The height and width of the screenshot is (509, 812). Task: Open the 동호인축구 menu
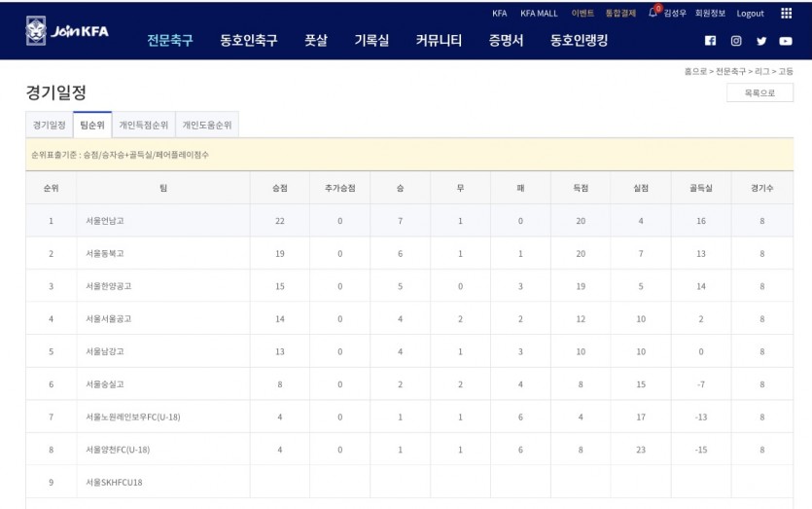[249, 40]
